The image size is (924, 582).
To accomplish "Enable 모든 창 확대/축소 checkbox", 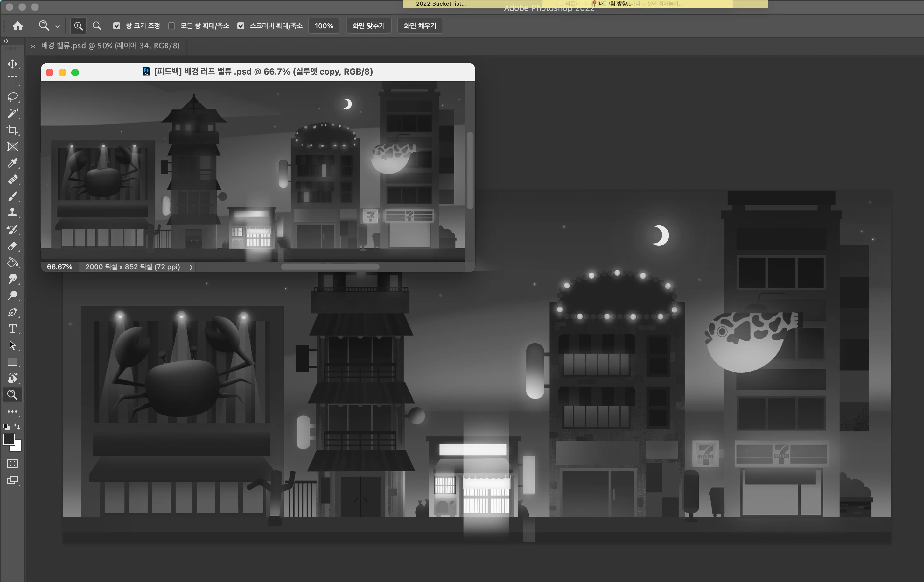I will click(x=171, y=26).
